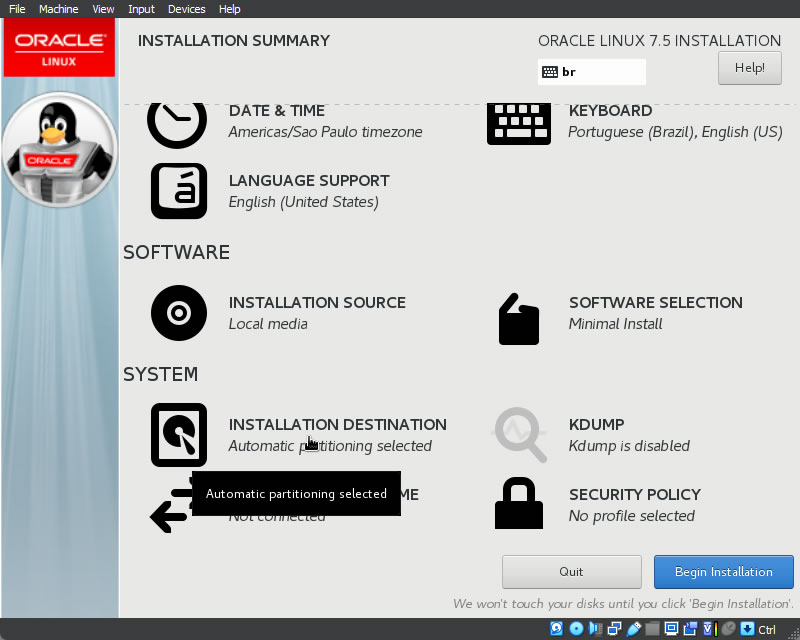
Task: Open KDUMP settings
Action: (x=596, y=425)
